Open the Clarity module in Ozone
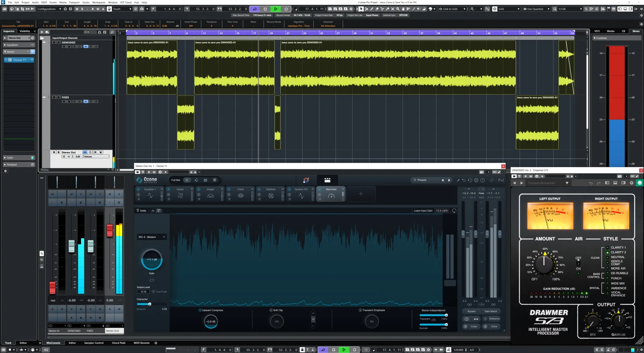Image resolution: width=644 pixels, height=353 pixels. pyautogui.click(x=241, y=194)
